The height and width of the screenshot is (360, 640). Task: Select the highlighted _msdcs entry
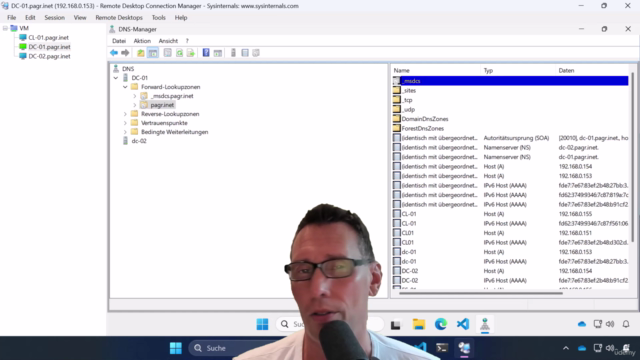point(510,81)
